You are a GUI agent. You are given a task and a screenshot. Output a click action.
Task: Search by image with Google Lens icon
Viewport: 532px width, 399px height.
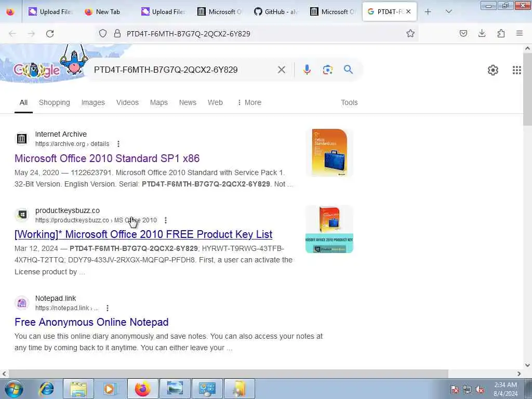tap(328, 70)
